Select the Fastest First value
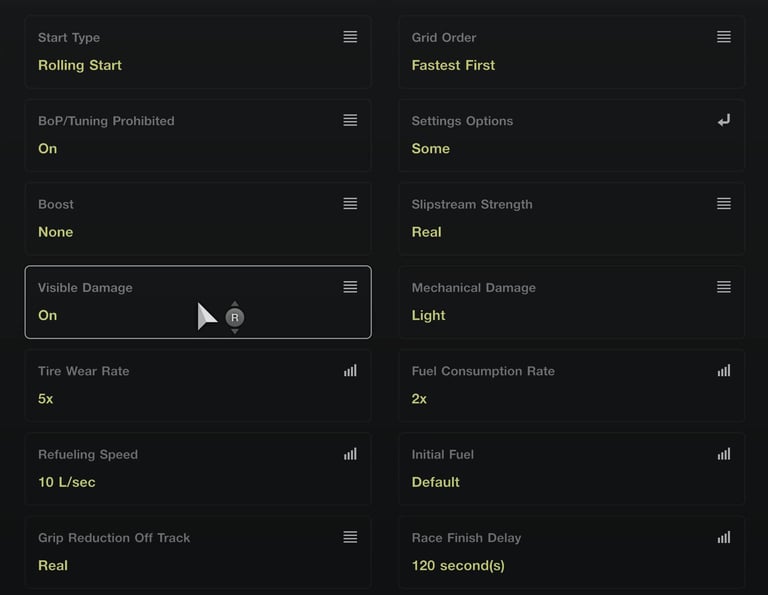Viewport: 768px width, 595px height. tap(453, 65)
